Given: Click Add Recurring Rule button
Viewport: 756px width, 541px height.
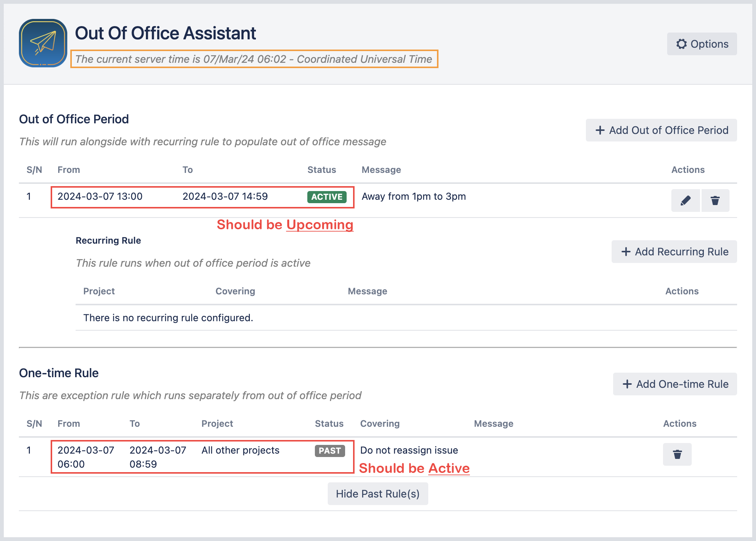Looking at the screenshot, I should tap(674, 252).
